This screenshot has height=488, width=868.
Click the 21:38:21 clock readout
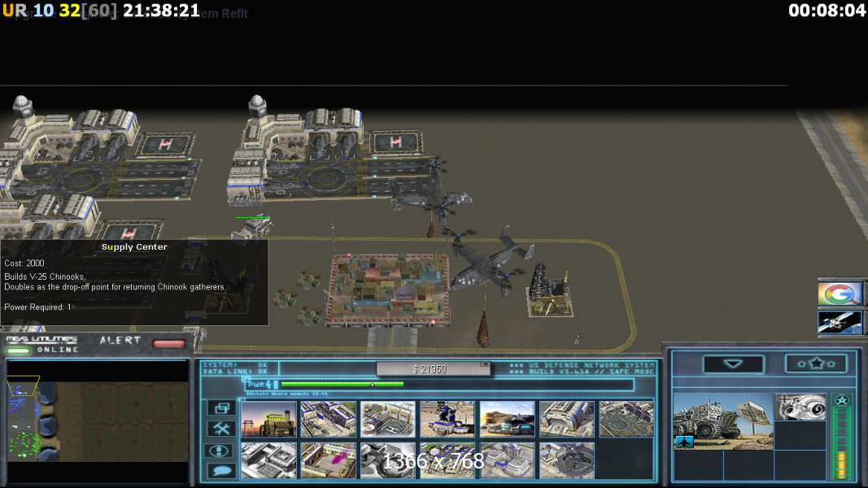[x=161, y=11]
